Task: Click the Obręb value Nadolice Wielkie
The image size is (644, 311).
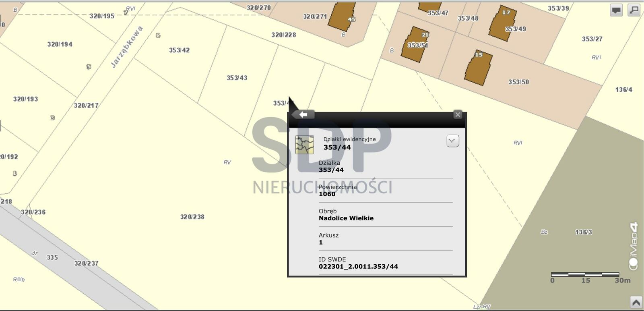Action: 346,218
